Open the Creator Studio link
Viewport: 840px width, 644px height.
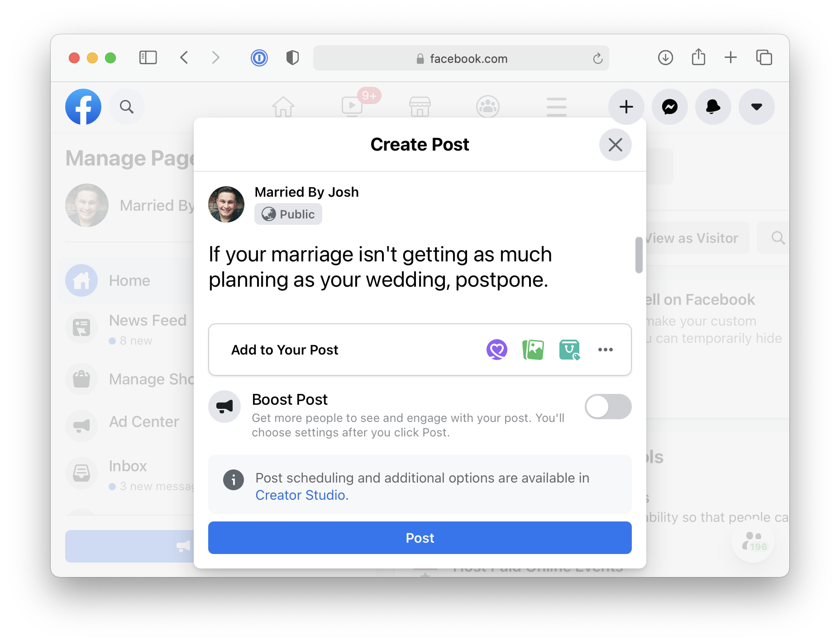tap(302, 495)
